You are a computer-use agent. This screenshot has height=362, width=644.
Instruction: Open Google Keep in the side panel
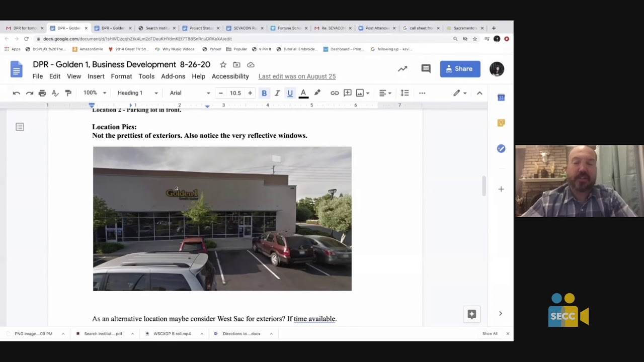[x=501, y=123]
